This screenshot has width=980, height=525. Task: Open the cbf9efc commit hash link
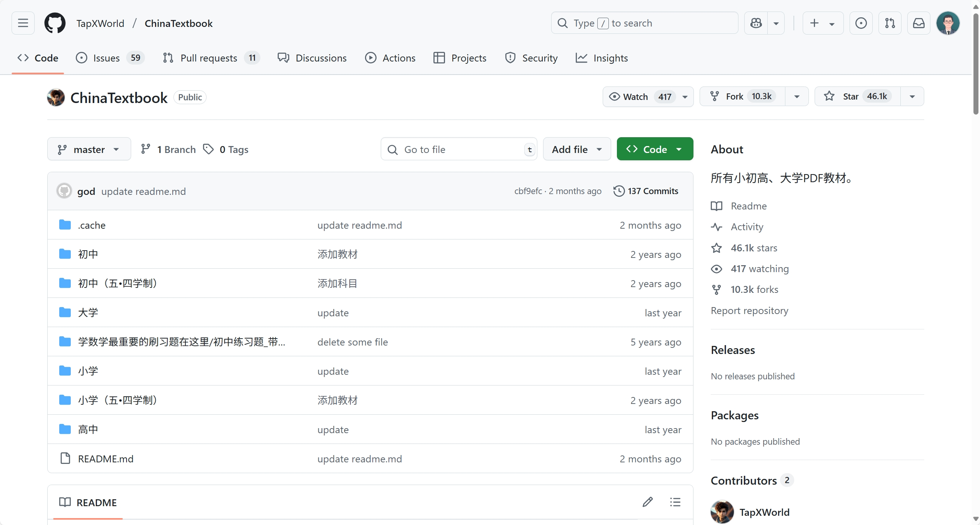tap(528, 191)
